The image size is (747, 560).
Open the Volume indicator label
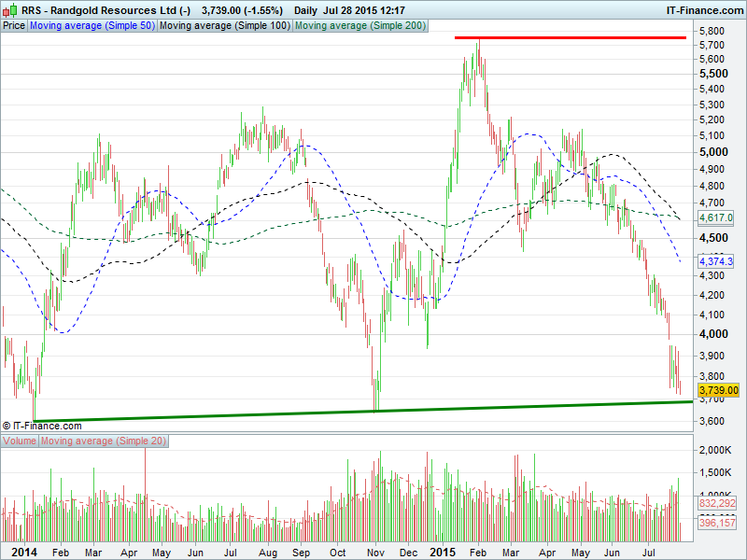click(20, 441)
